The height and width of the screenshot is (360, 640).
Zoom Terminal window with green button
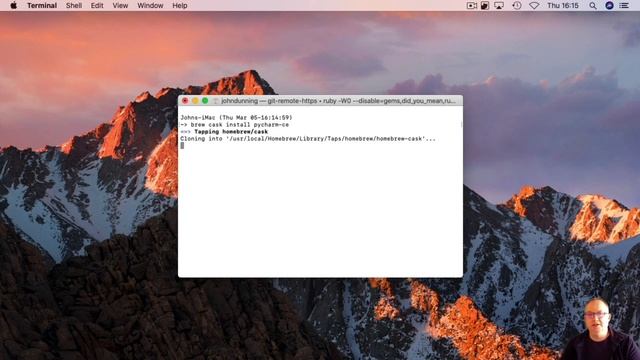coord(205,100)
